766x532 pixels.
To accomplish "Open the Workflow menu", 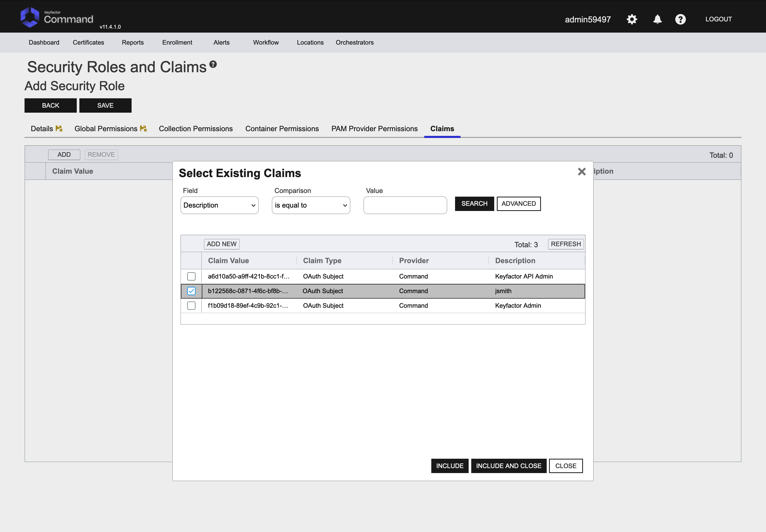I will pyautogui.click(x=266, y=42).
